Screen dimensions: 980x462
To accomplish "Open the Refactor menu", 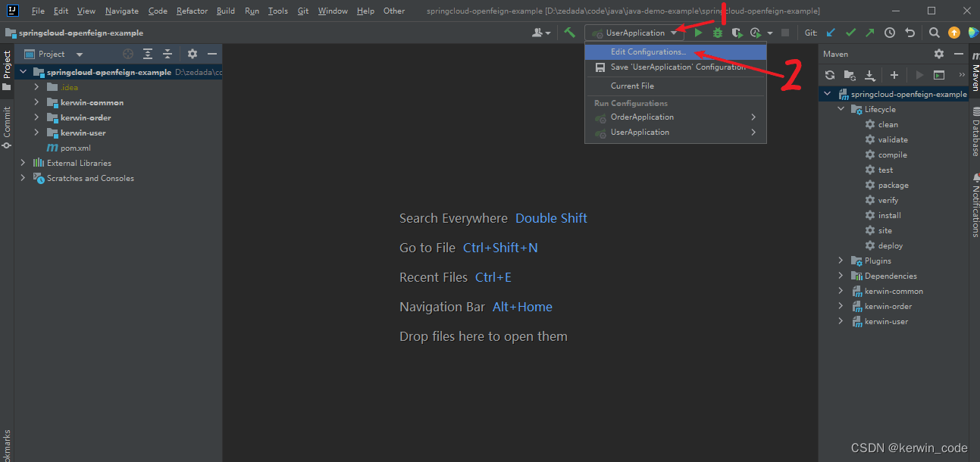I will 192,11.
